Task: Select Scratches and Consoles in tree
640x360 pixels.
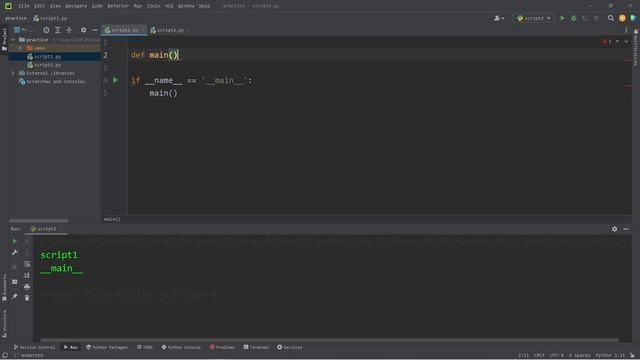Action: click(x=56, y=82)
